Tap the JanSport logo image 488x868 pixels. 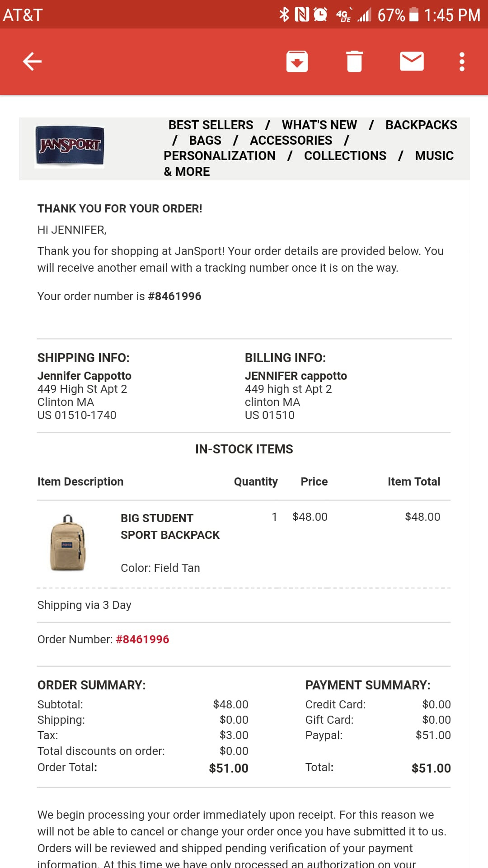[x=70, y=146]
